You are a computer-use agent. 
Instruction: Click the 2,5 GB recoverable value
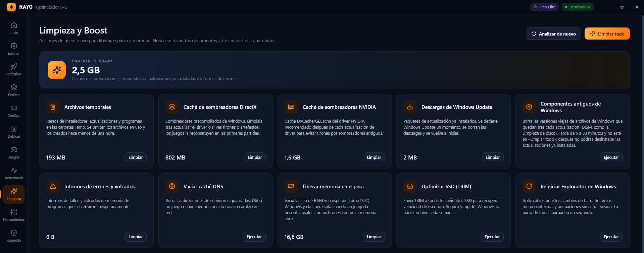click(86, 70)
